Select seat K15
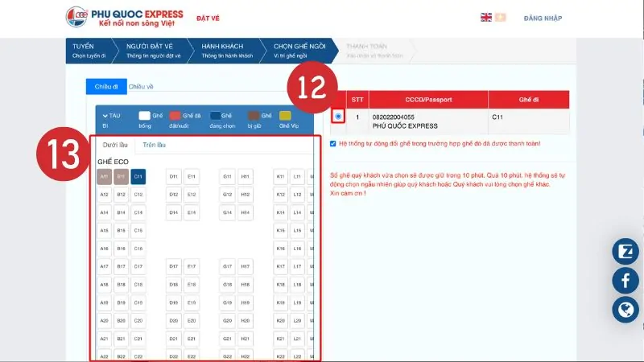This screenshot has width=644, height=362. tap(280, 231)
